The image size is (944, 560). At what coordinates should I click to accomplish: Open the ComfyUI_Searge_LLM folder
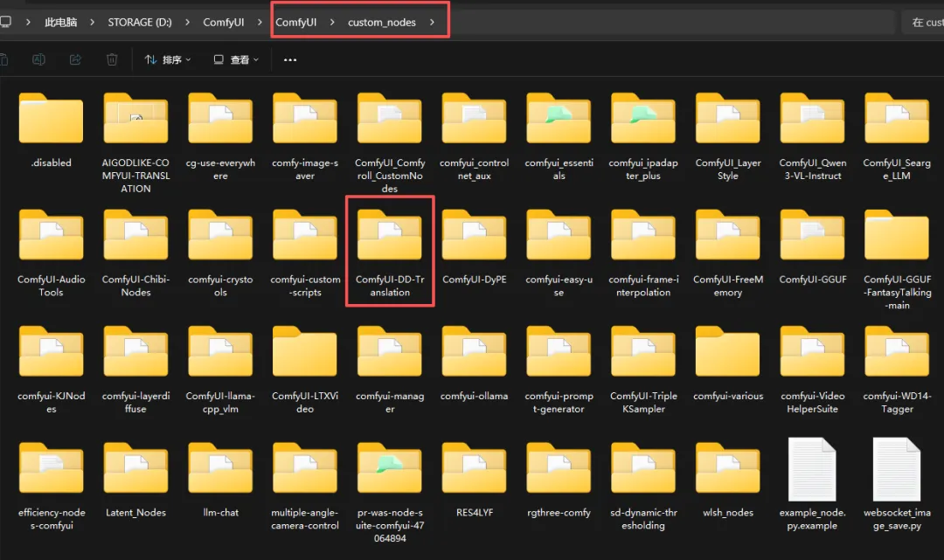[x=897, y=119]
